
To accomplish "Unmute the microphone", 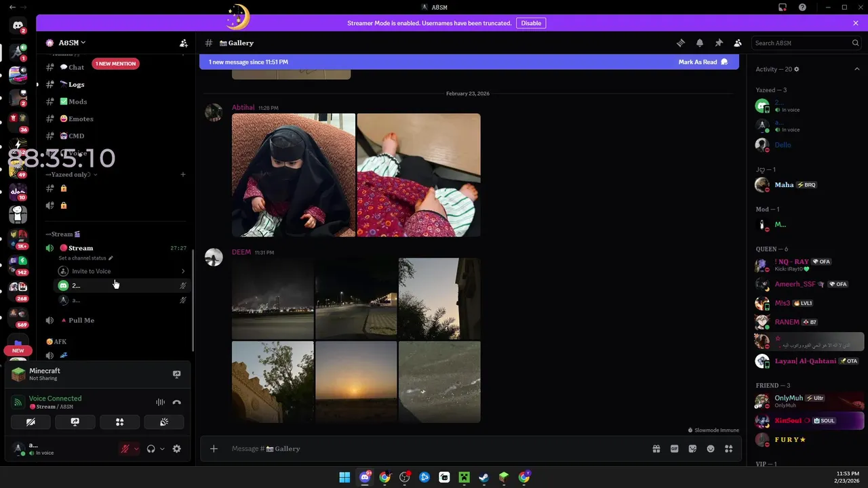I will pos(125,449).
